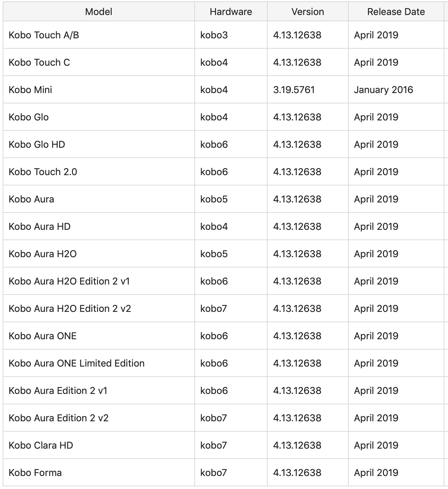The width and height of the screenshot is (448, 489).
Task: Click the Kobo Aura HD model cell
Action: pyautogui.click(x=99, y=226)
